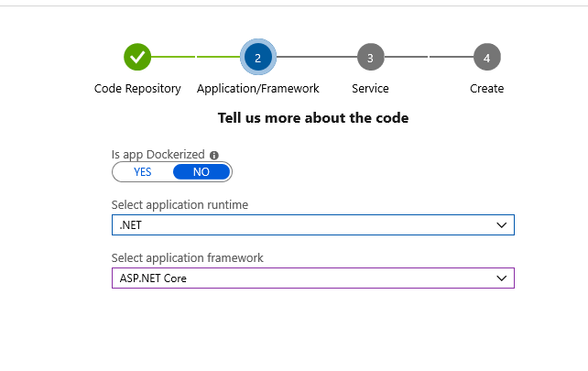Image resolution: width=588 pixels, height=371 pixels.
Task: Click the green checkmark step icon
Action: pos(137,57)
